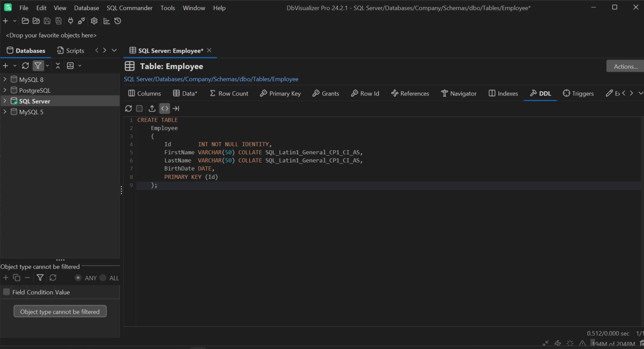Viewport: 644px width, 349px height.
Task: Open the SQL Commander menu
Action: coord(129,7)
